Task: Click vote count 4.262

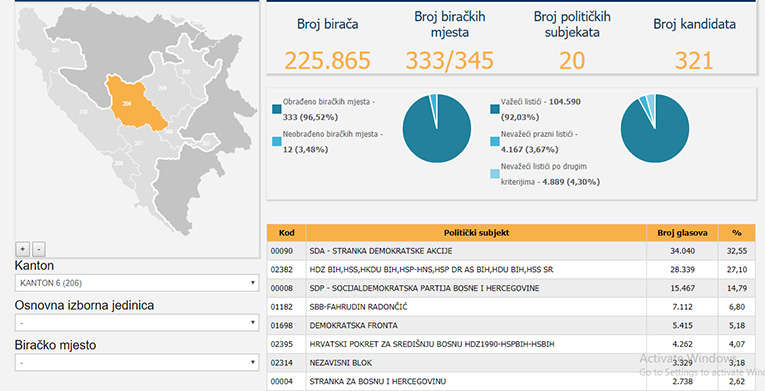Action: pos(682,344)
